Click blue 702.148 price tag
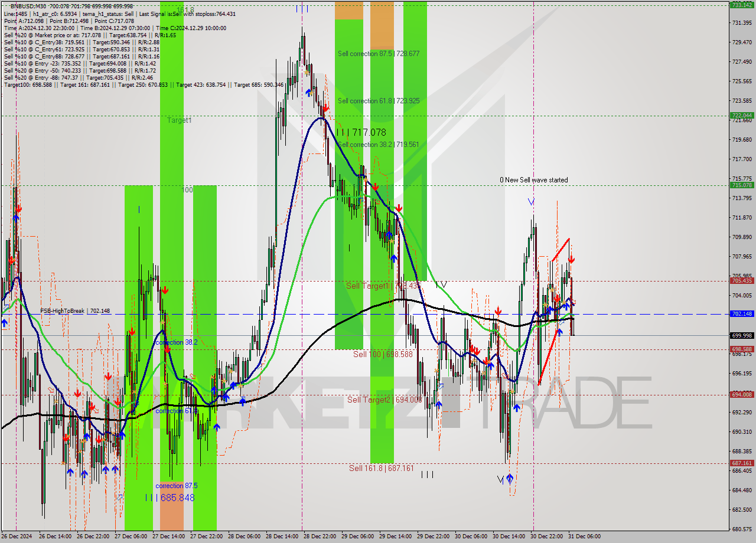This screenshot has height=543, width=756. coord(742,314)
